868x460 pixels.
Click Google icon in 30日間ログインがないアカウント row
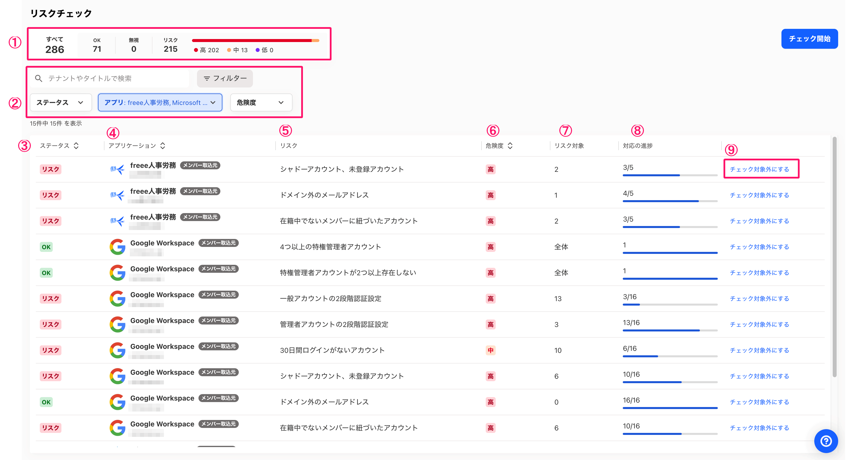click(117, 350)
